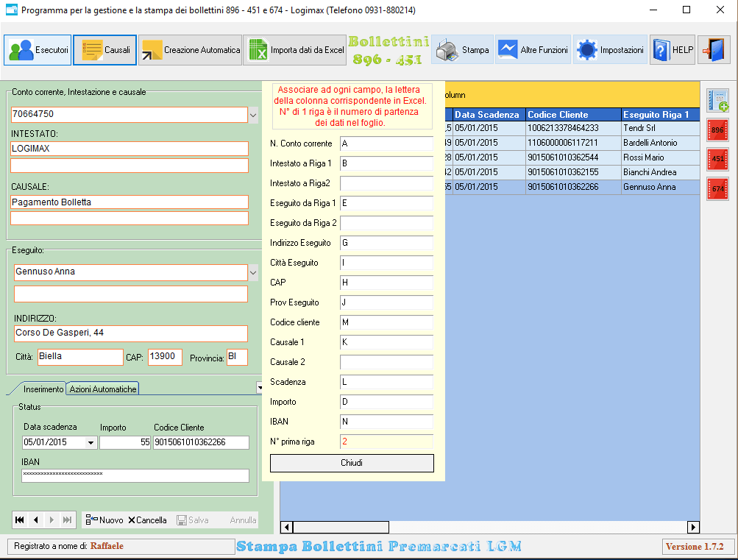Image resolution: width=738 pixels, height=560 pixels.
Task: Click the grid's scroll left arrow
Action: tap(287, 527)
